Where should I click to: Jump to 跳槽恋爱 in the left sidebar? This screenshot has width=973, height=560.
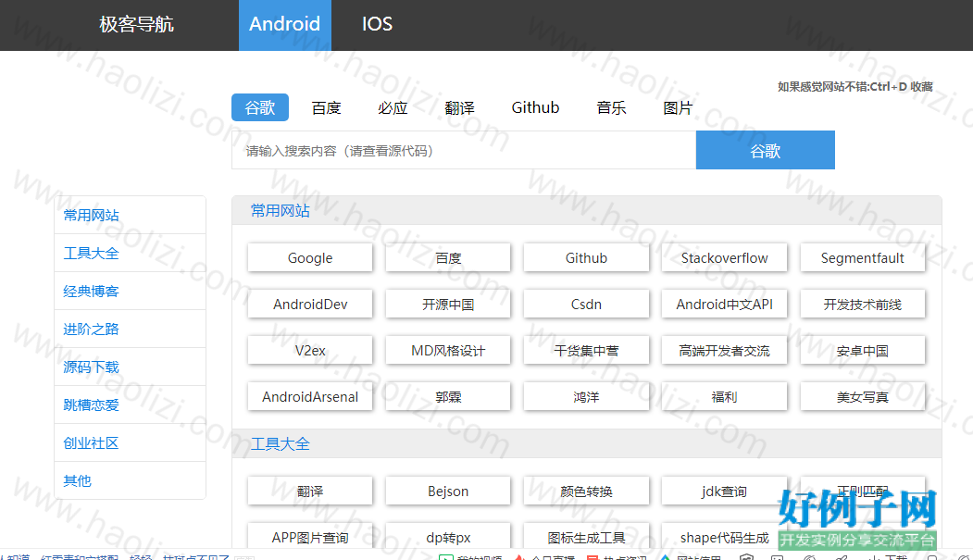click(131, 404)
